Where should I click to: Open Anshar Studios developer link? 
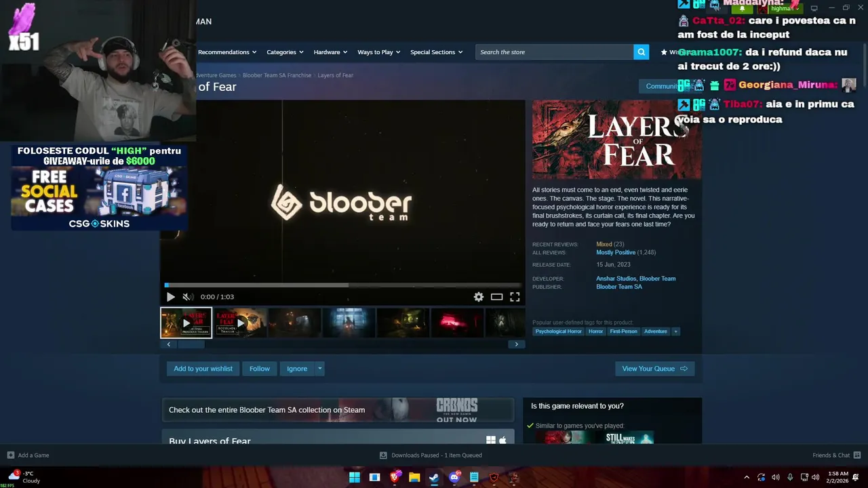[x=616, y=279]
